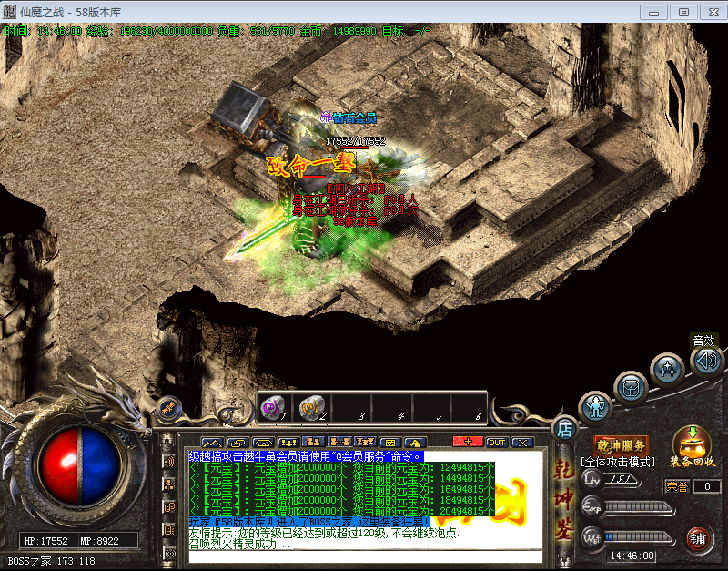Open the 店 shop round button
The image size is (728, 571).
[564, 430]
